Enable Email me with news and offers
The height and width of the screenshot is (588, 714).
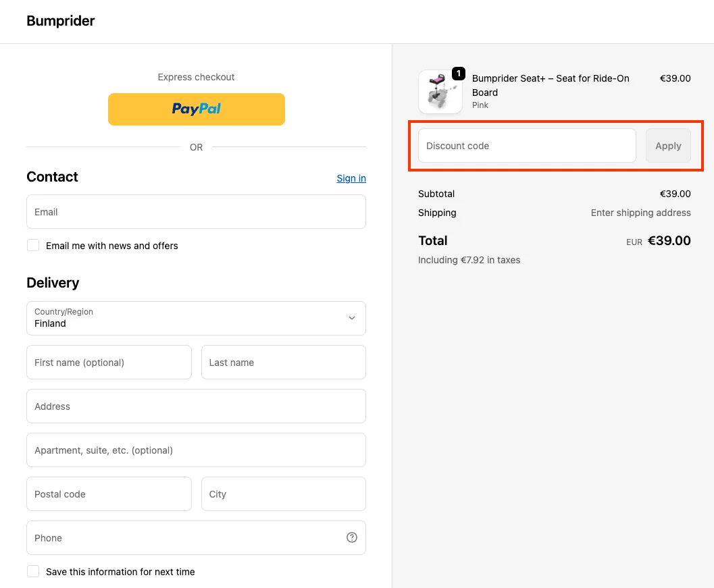[33, 245]
